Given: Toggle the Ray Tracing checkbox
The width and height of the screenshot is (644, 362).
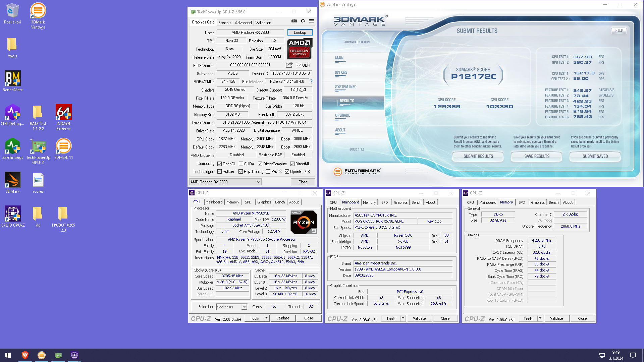Looking at the screenshot, I should [x=240, y=172].
